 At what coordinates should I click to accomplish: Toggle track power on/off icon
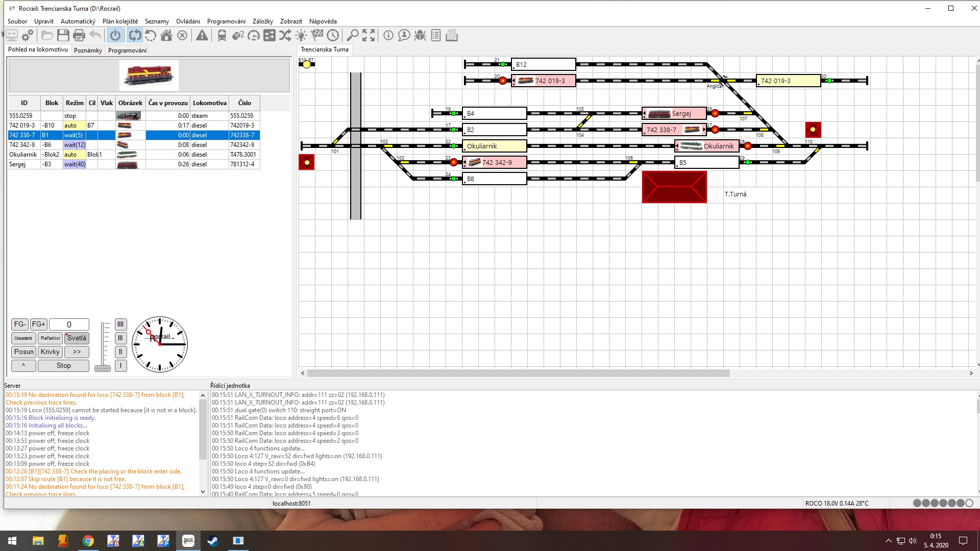pyautogui.click(x=115, y=35)
